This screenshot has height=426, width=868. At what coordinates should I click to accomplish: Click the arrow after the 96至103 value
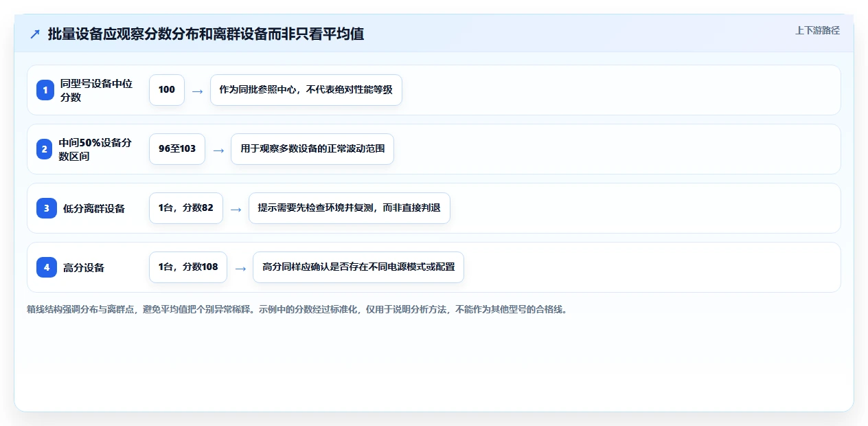point(218,150)
